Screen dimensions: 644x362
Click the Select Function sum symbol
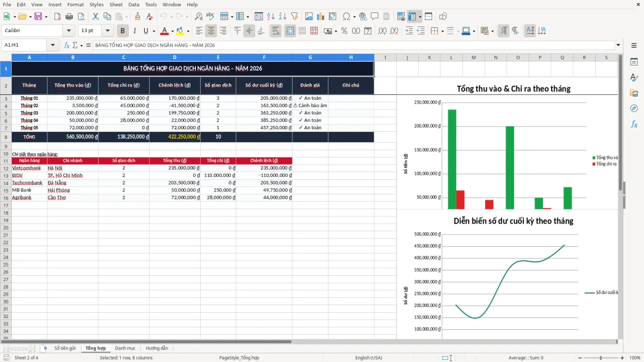pos(75,45)
